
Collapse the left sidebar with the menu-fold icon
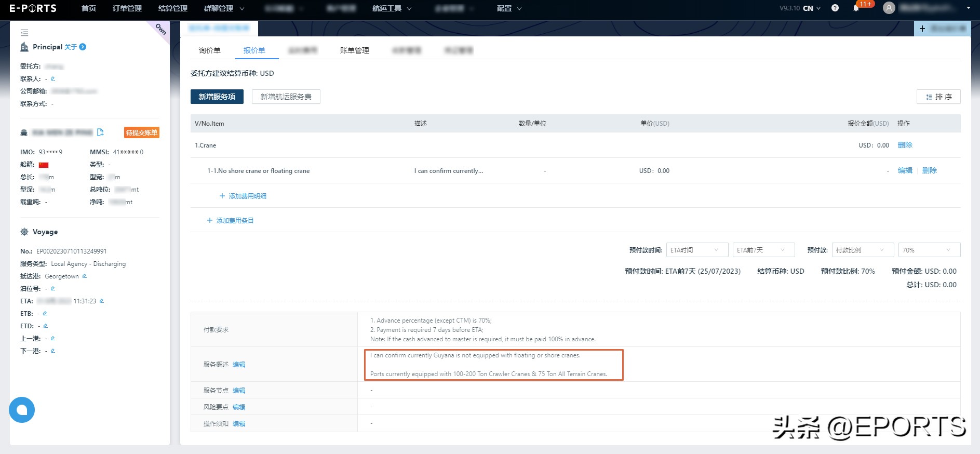24,33
